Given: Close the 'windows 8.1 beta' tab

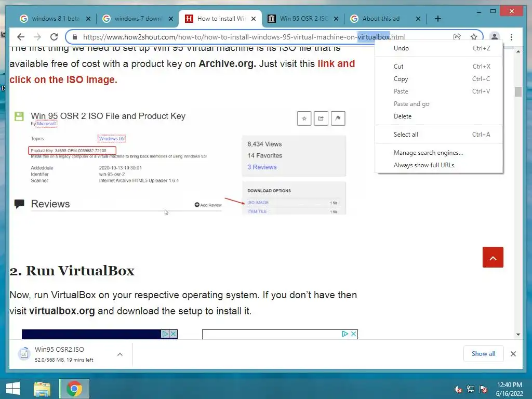Looking at the screenshot, I should [88, 19].
